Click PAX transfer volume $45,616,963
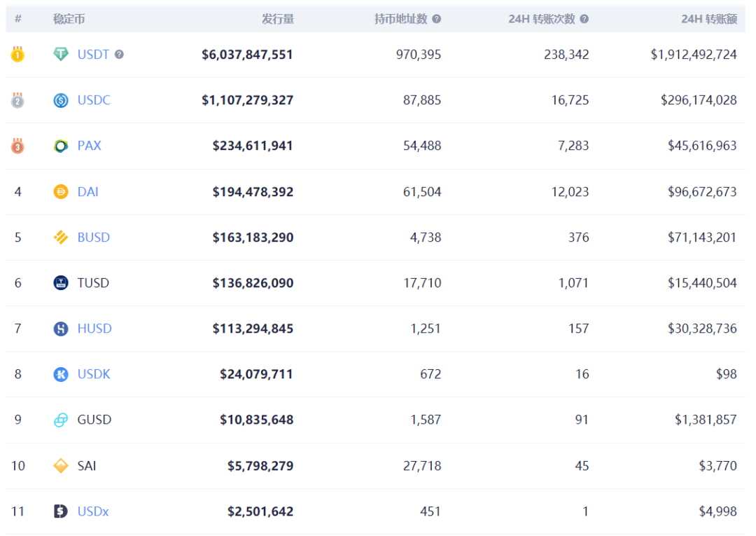This screenshot has width=756, height=536. (x=702, y=146)
